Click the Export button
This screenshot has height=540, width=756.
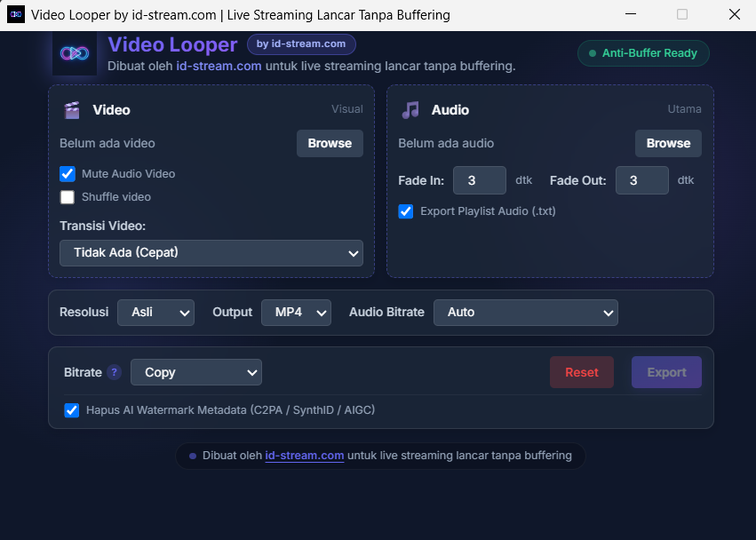(667, 372)
